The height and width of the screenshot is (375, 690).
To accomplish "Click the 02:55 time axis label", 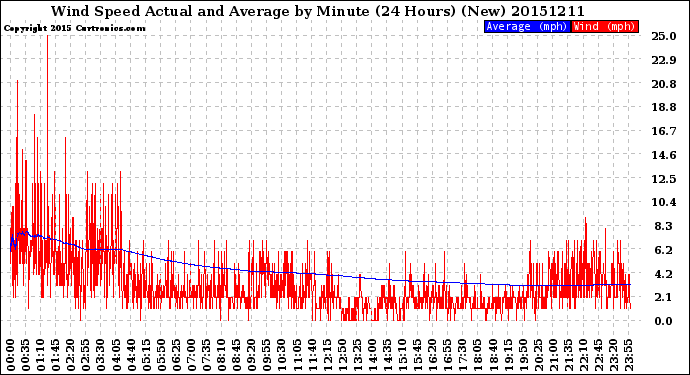I will [x=86, y=355].
